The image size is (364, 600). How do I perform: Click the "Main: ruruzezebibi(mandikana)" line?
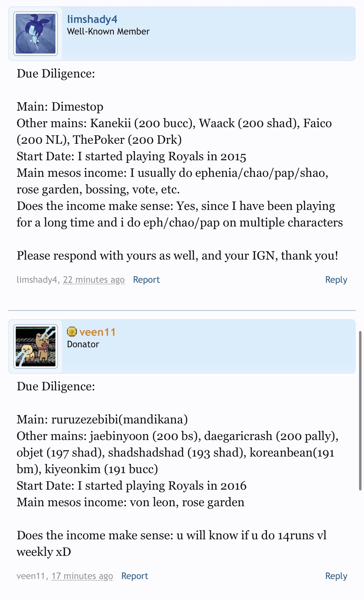pos(102,420)
